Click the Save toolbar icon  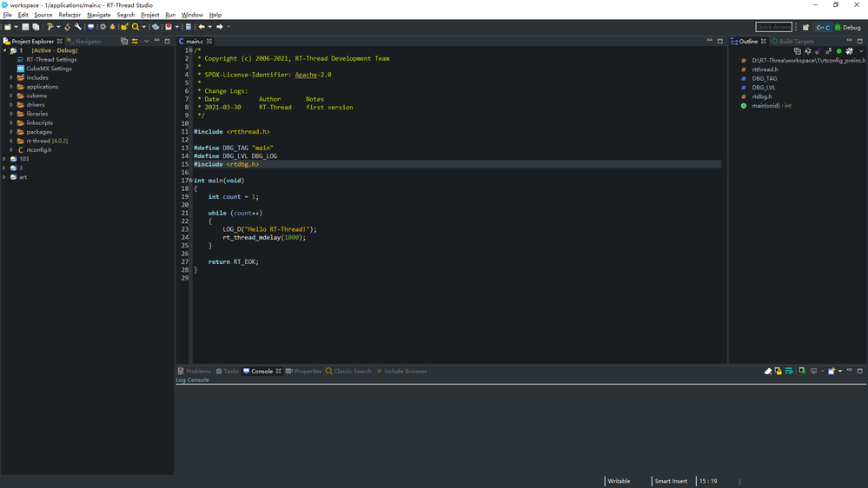[25, 27]
